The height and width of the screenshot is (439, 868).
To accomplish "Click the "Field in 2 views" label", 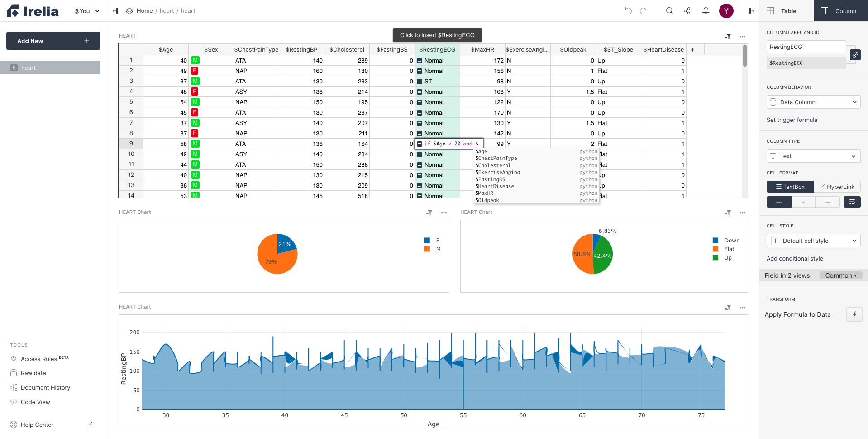I will (787, 275).
